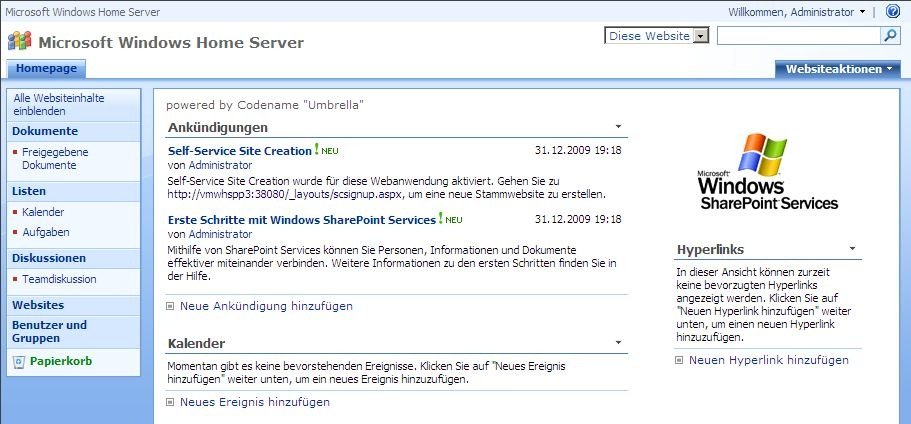Click the Help question mark icon
Screen dimensions: 911x424
point(892,11)
